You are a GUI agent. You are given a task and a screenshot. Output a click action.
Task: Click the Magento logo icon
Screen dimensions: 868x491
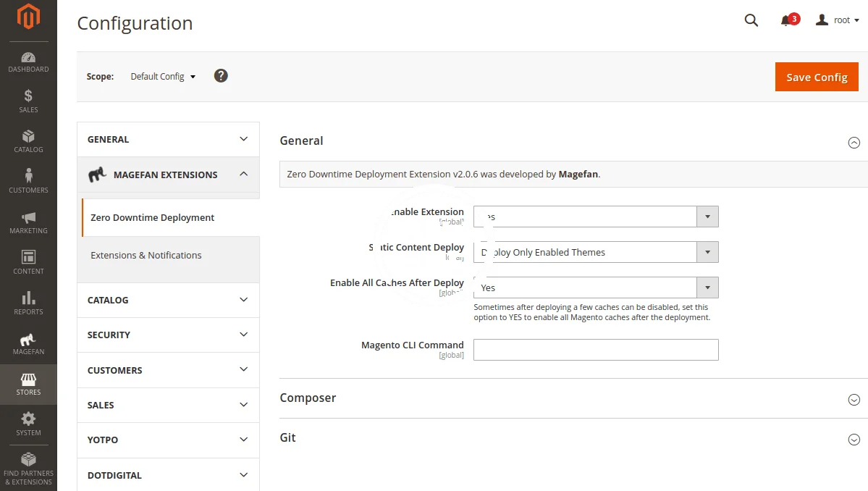28,17
